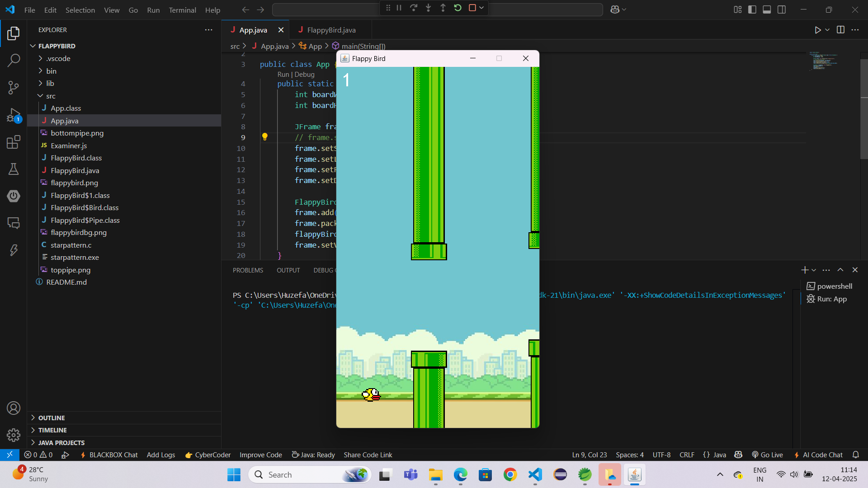Open Google Chrome from the taskbar
The height and width of the screenshot is (488, 868).
click(x=510, y=475)
